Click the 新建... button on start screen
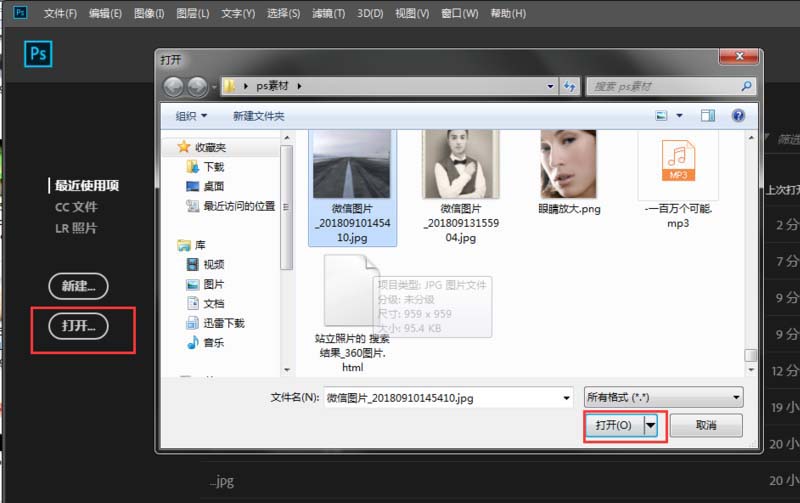The image size is (800, 503). (x=79, y=286)
